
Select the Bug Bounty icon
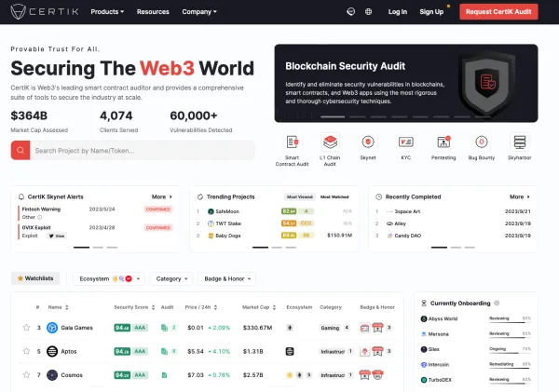click(481, 142)
